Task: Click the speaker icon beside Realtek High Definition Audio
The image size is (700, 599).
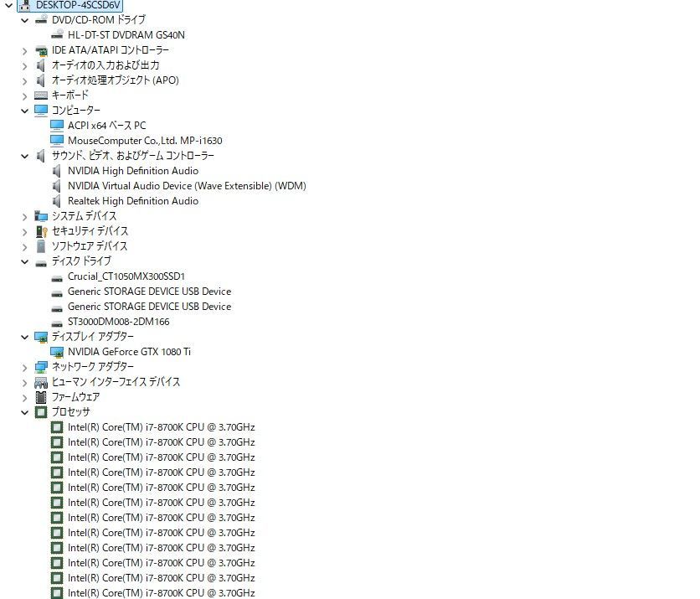Action: point(57,201)
